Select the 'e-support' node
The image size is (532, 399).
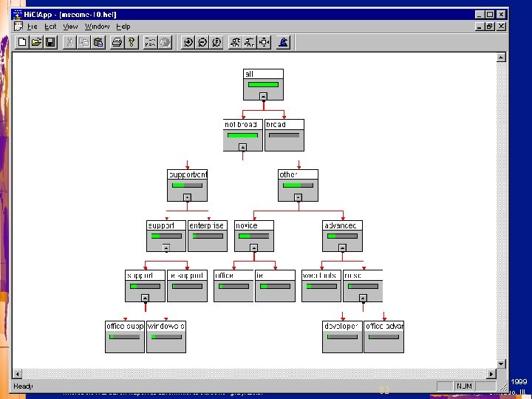(187, 286)
